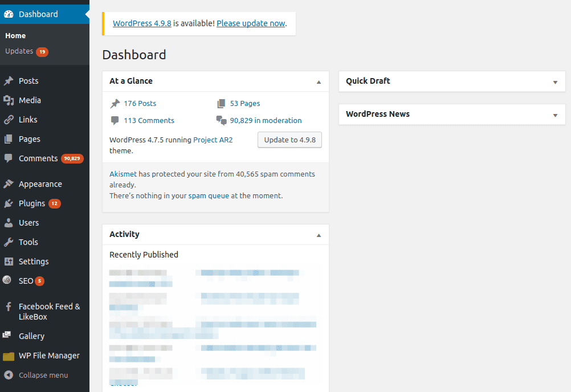Click the WordPress News panel title
The height and width of the screenshot is (392, 571).
[378, 114]
